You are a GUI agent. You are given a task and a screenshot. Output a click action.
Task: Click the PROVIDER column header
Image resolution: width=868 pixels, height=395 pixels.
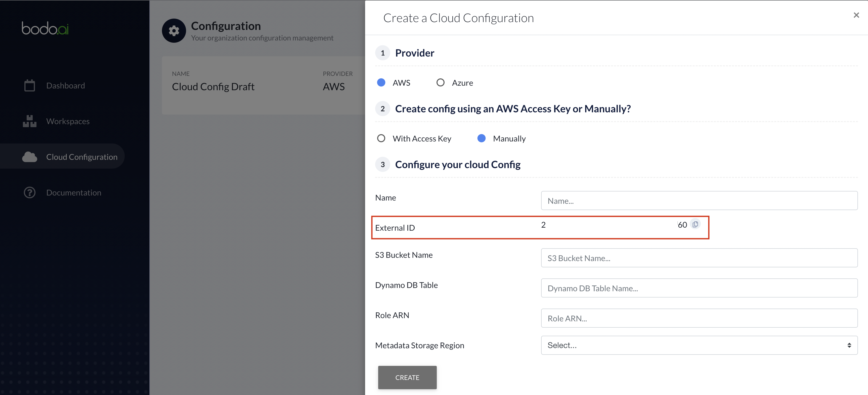point(338,73)
